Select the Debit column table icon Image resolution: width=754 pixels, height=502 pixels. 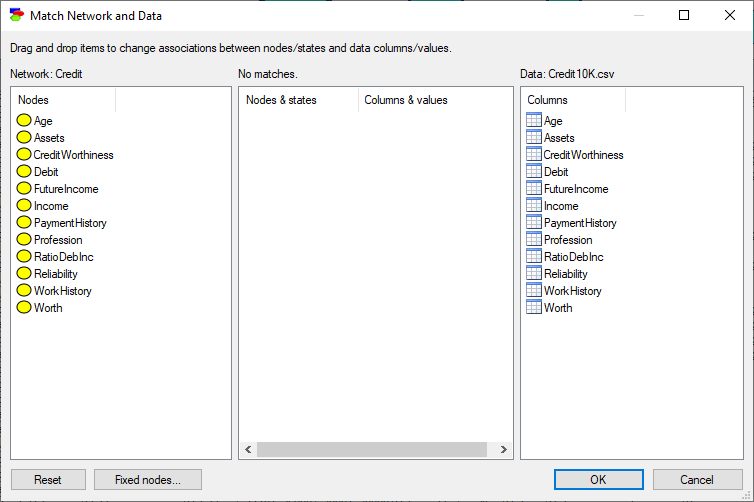point(534,171)
